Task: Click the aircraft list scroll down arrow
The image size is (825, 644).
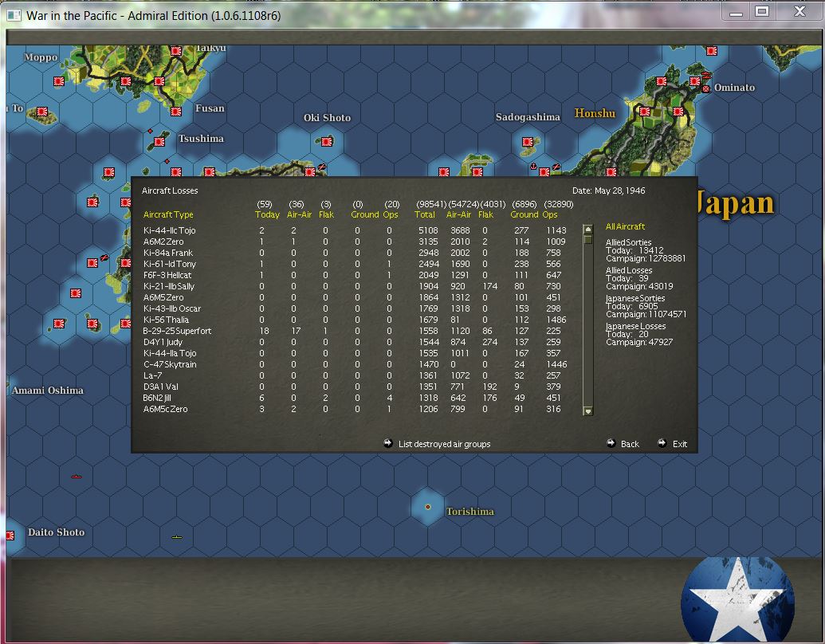Action: click(x=588, y=411)
